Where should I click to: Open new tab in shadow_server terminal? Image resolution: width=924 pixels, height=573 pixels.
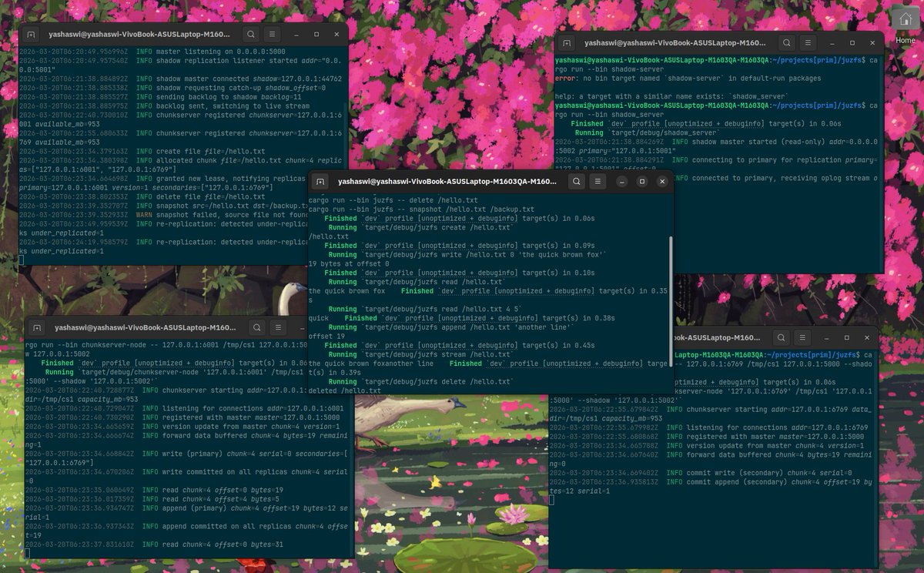point(567,43)
